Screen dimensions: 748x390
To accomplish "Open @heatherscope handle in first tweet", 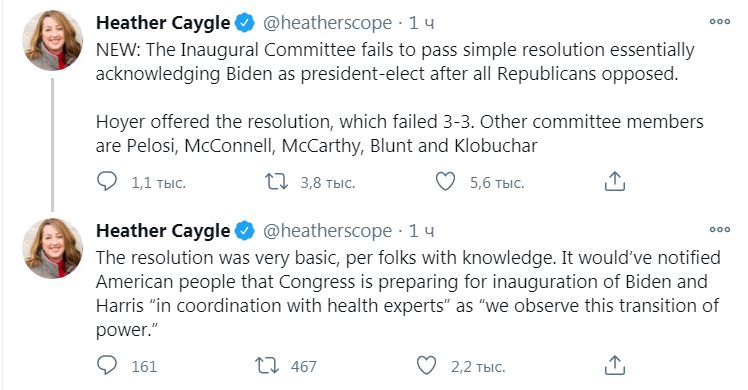I will click(x=327, y=23).
